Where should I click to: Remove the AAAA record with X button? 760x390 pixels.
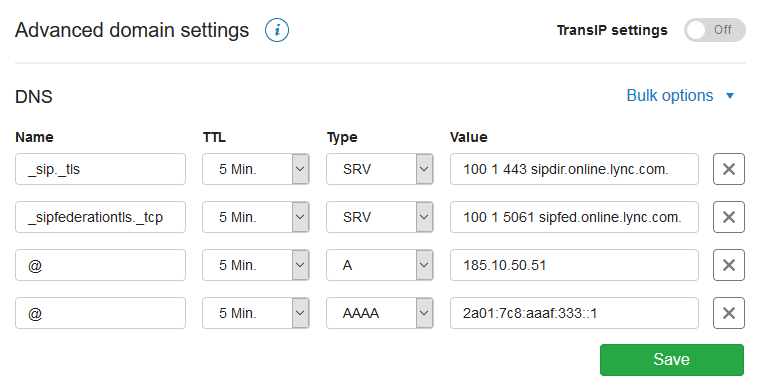point(728,313)
